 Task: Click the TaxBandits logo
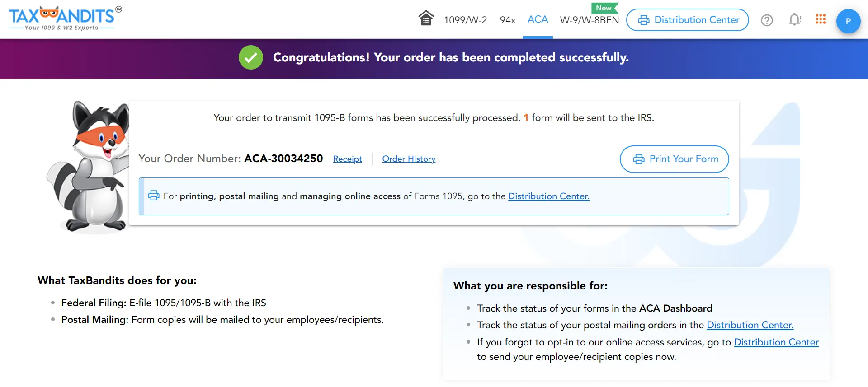tap(63, 18)
